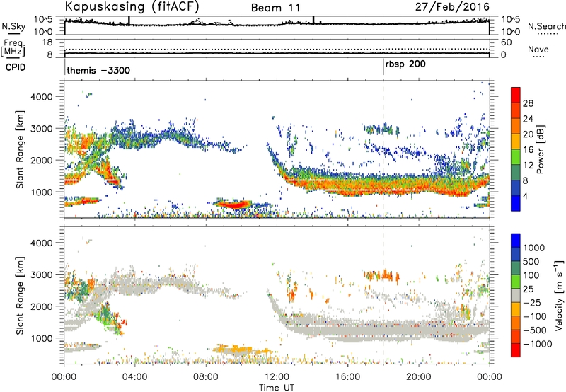
Task: Click the top segment above 1000 on Velocity bar
Action: click(x=516, y=241)
